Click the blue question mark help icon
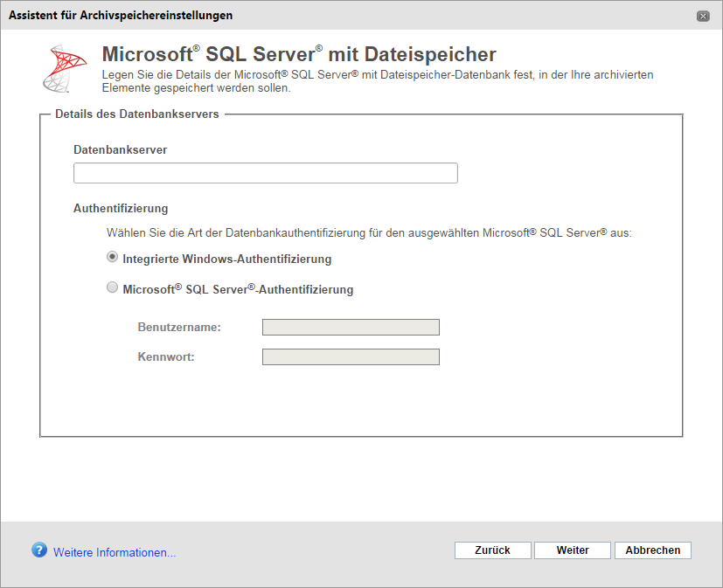 pyautogui.click(x=39, y=550)
